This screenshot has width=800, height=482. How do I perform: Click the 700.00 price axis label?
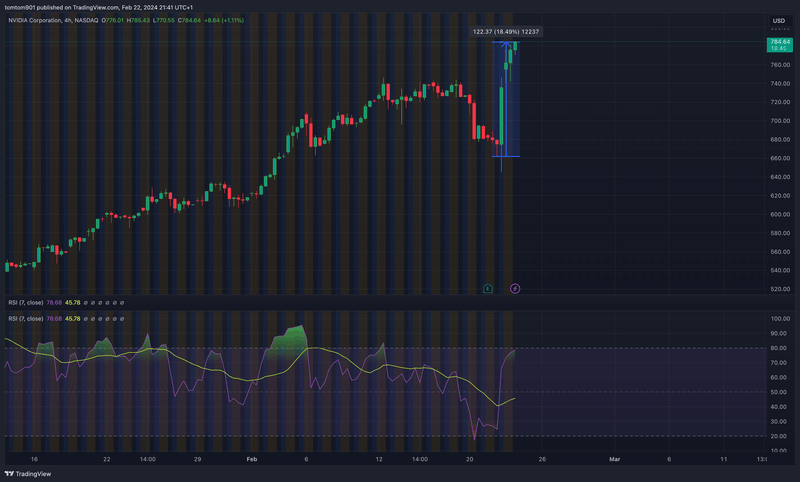point(781,121)
